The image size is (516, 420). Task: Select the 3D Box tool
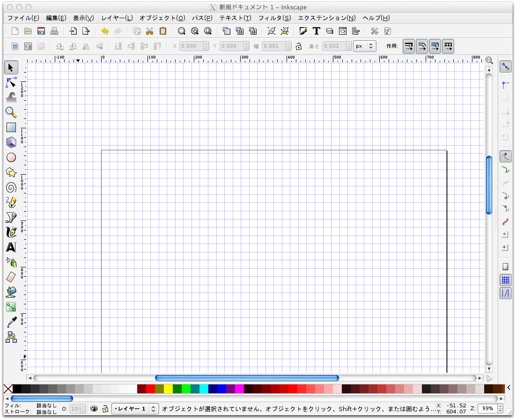(x=11, y=142)
